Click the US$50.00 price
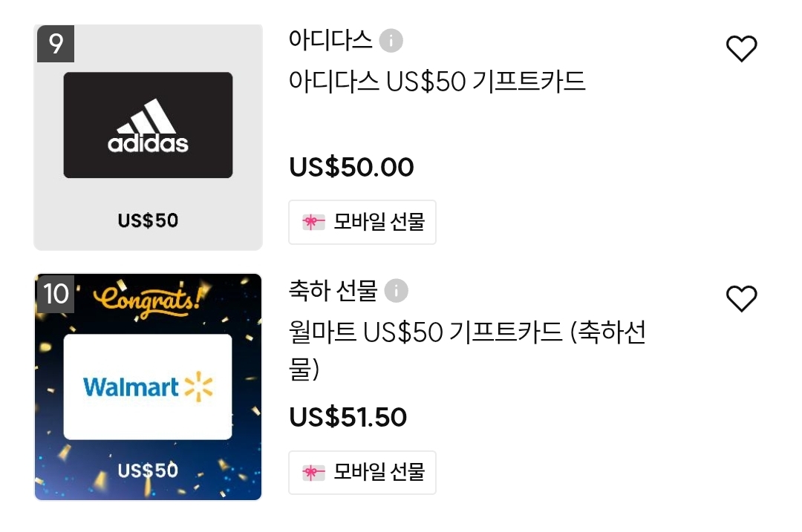Viewport: 802px width, 532px height. pos(351,167)
